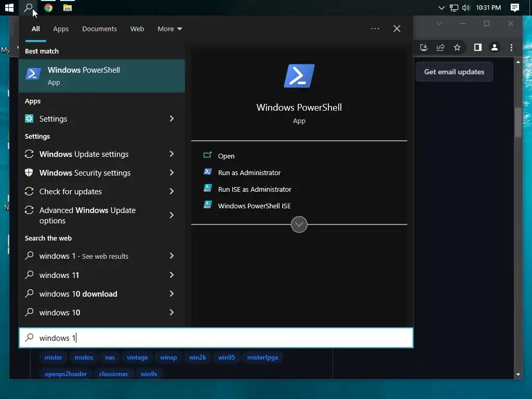Expand arrow for Advanced Windows Update options
Image resolution: width=532 pixels, height=399 pixels.
(x=171, y=215)
